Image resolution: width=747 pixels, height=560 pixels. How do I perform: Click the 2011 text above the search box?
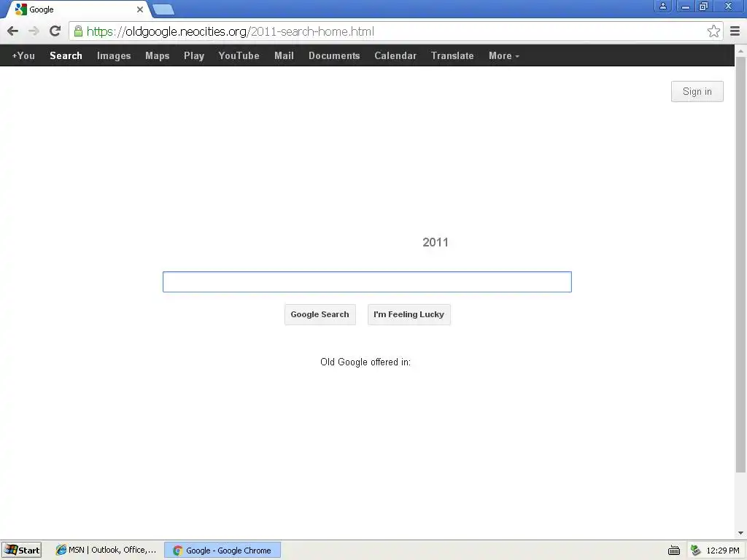[x=436, y=242]
